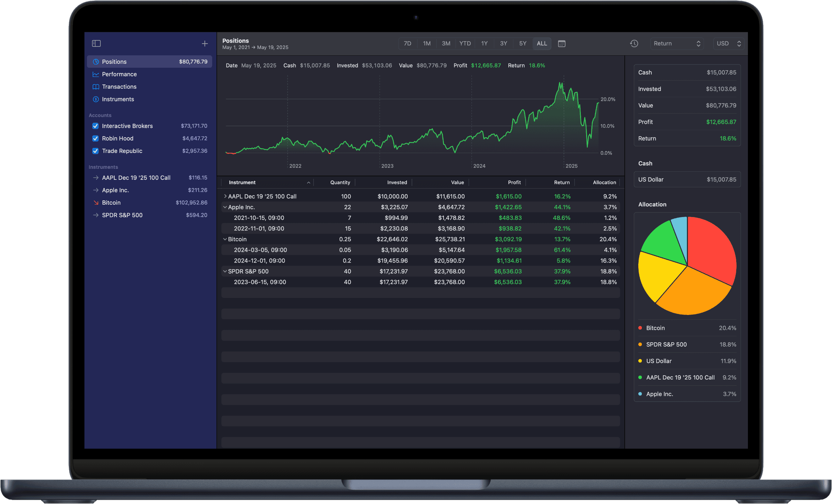This screenshot has width=832, height=504.
Task: Open Performance via its chart icon
Action: (95, 74)
